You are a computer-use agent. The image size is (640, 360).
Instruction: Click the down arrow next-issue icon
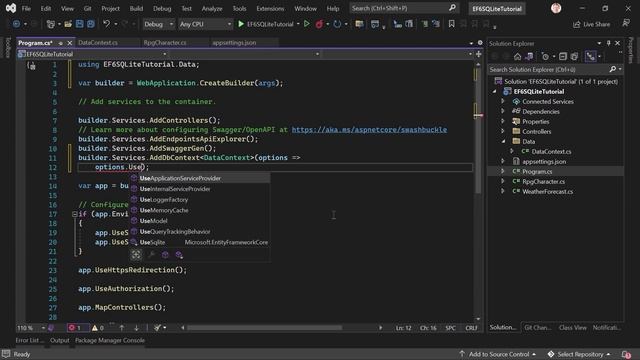[136, 327]
